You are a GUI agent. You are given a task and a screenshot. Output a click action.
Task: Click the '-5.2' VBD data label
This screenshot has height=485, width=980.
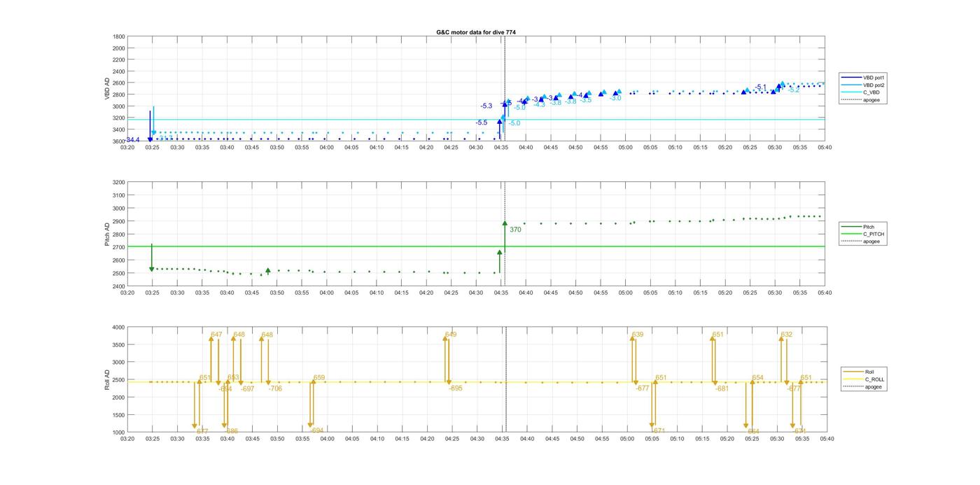[794, 90]
